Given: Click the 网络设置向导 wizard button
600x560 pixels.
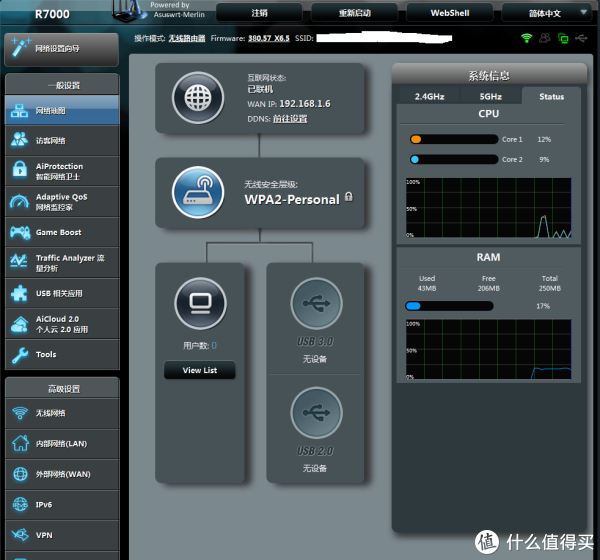Looking at the screenshot, I should [x=62, y=49].
